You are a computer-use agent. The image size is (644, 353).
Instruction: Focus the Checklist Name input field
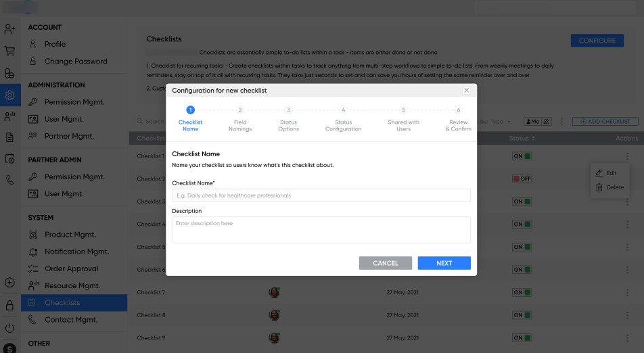[321, 195]
